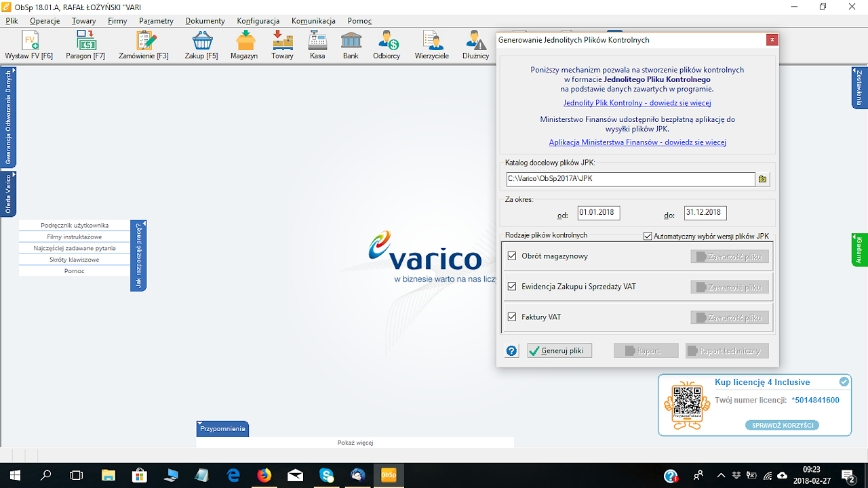Open the Bank module

click(351, 45)
